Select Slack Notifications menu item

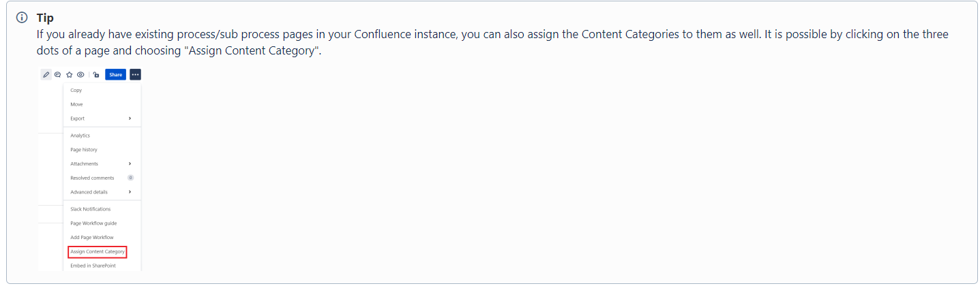pyautogui.click(x=90, y=209)
